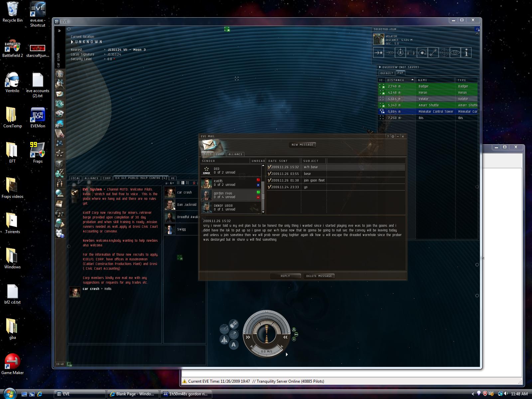Open the EVEMon desktop shortcut
Screen dimensions: 532x399
pyautogui.click(x=38, y=118)
